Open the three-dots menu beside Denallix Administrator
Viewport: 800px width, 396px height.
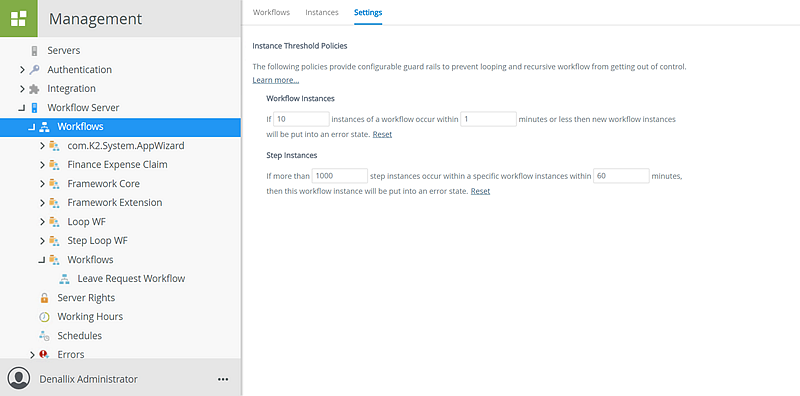tap(223, 379)
